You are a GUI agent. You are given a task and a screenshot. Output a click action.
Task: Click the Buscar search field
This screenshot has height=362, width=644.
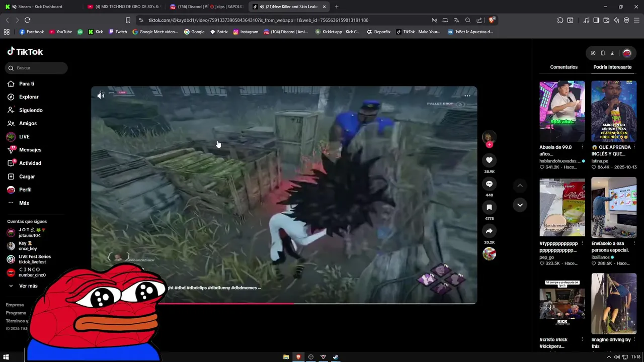tap(36, 68)
